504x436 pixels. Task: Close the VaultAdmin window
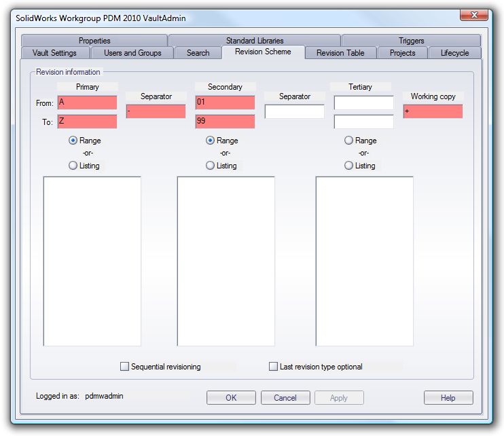[474, 15]
